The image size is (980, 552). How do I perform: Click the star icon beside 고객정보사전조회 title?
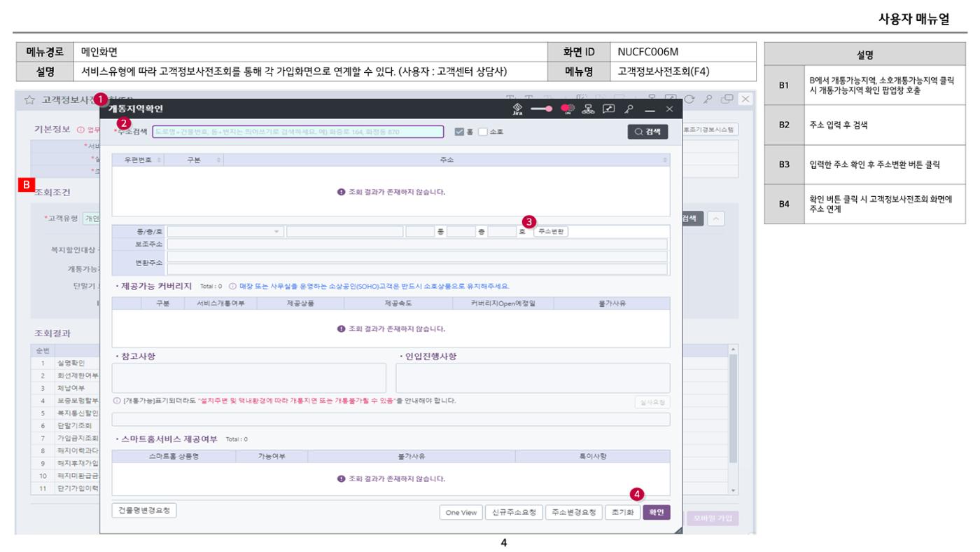tap(30, 100)
